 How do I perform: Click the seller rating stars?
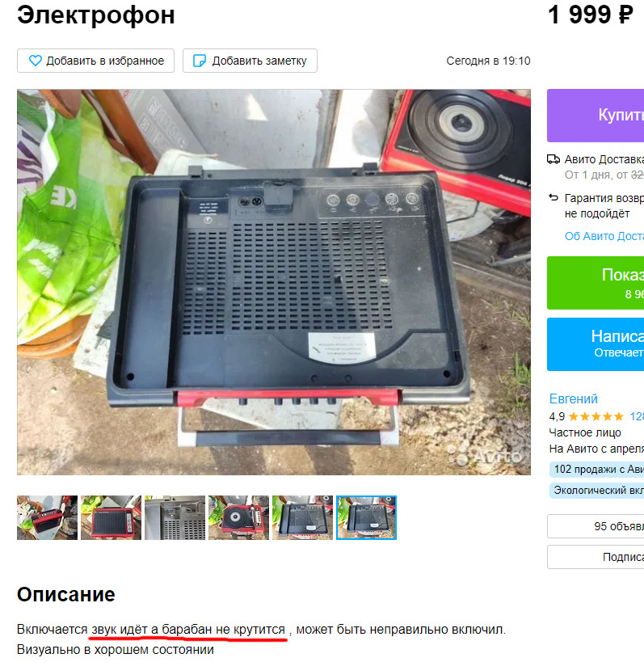click(596, 417)
